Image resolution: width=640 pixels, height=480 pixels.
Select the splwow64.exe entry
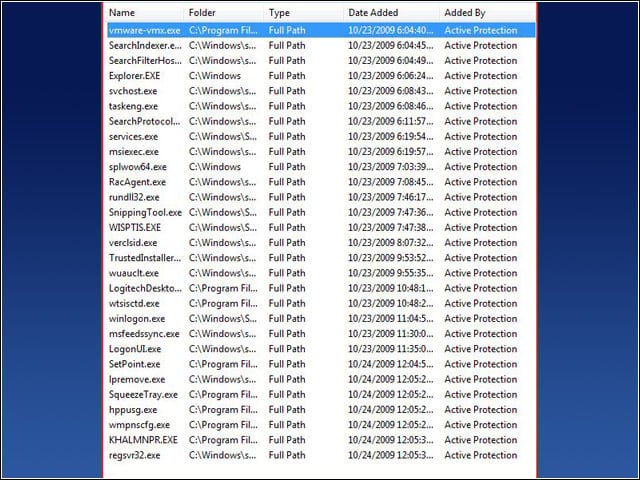[321, 167]
